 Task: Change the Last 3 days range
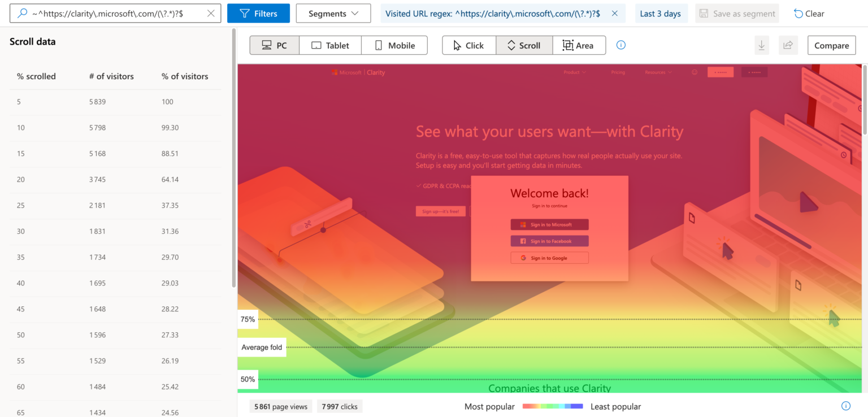[660, 13]
